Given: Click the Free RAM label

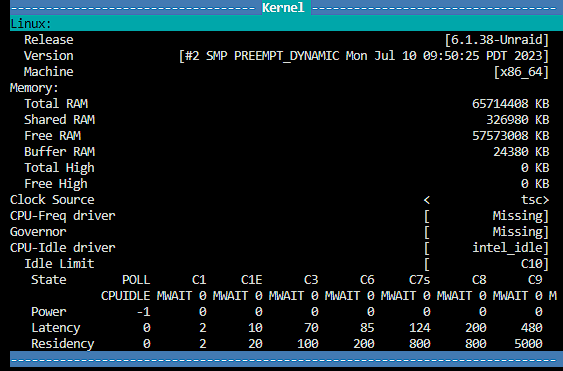Looking at the screenshot, I should [x=52, y=135].
